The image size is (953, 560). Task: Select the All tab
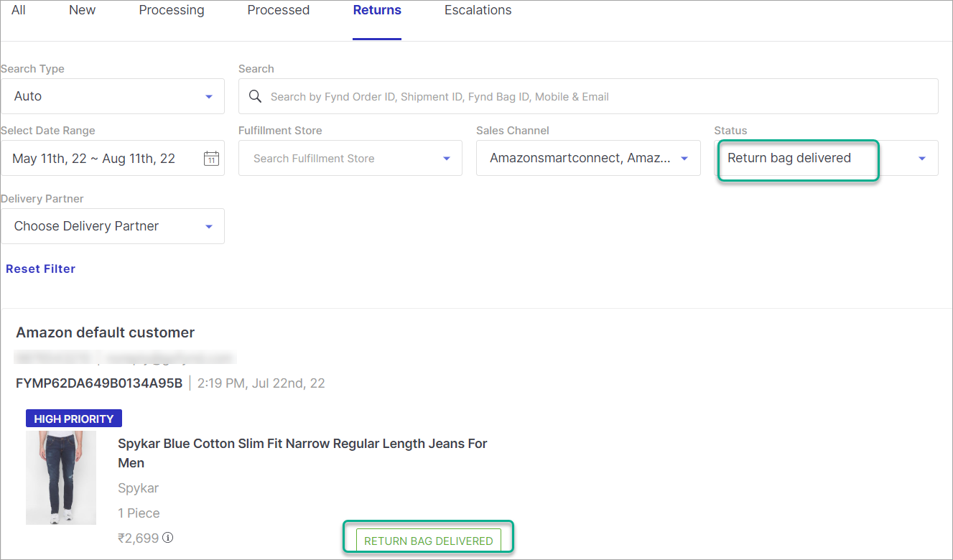[17, 10]
